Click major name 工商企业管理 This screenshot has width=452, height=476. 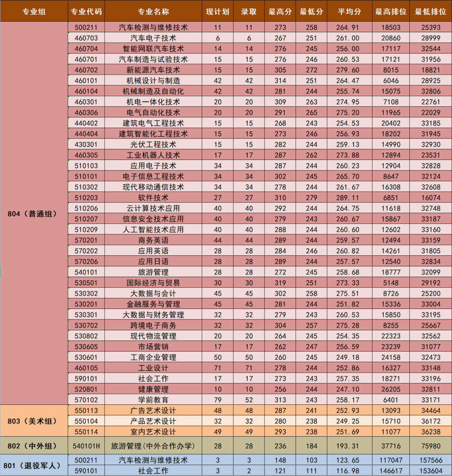coord(153,357)
